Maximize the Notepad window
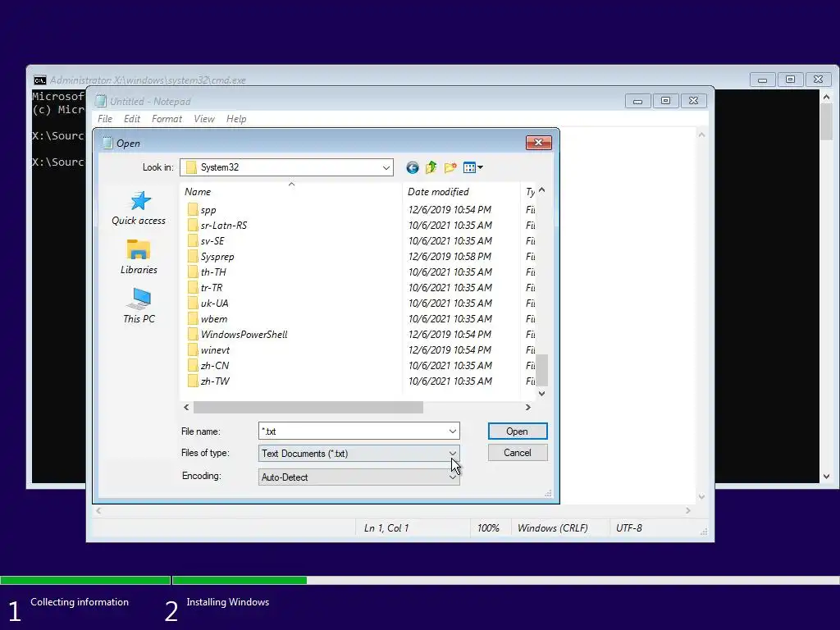 [x=665, y=101]
